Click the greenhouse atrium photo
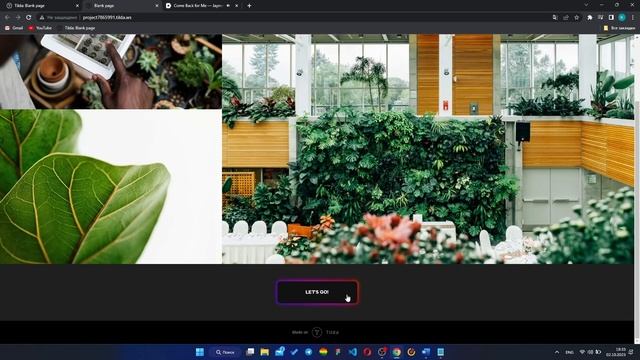The height and width of the screenshot is (360, 640). 428,149
